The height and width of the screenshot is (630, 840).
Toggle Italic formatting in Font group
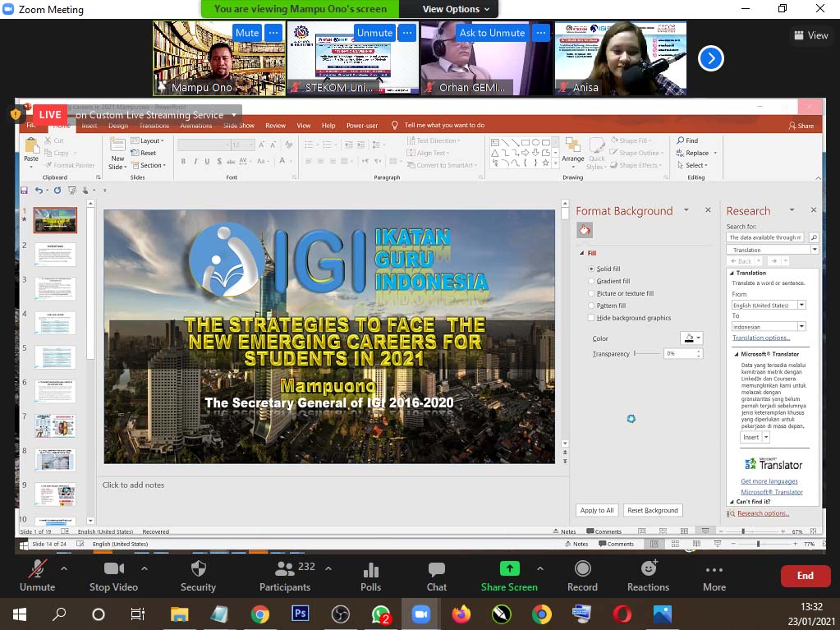(195, 161)
